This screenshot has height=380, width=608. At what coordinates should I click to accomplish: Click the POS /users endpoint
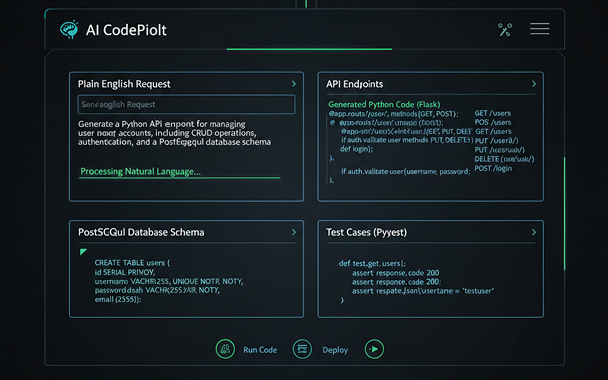click(493, 122)
